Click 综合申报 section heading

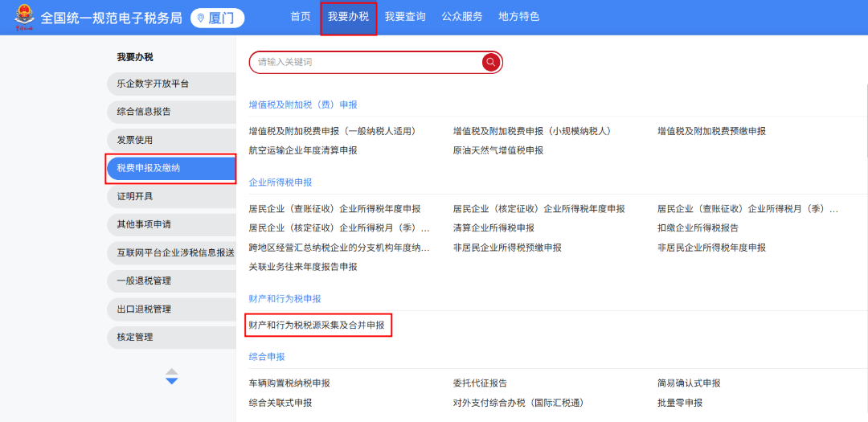[x=267, y=357]
